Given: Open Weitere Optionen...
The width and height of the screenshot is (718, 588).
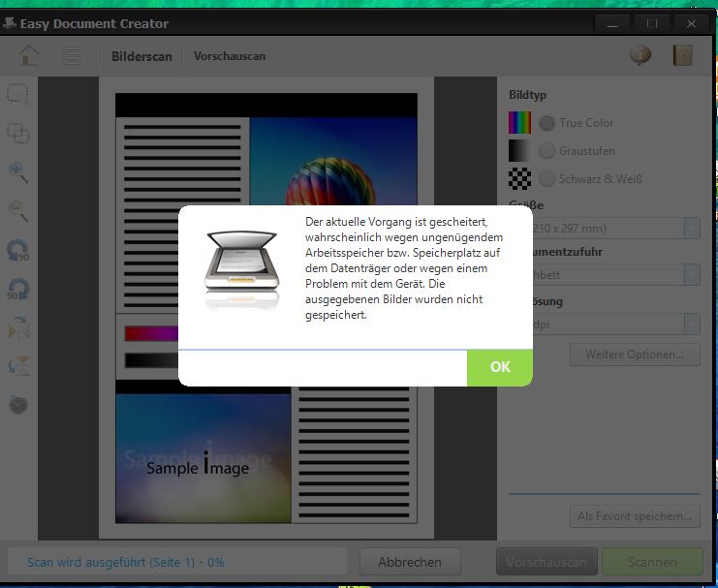Looking at the screenshot, I should pyautogui.click(x=635, y=355).
